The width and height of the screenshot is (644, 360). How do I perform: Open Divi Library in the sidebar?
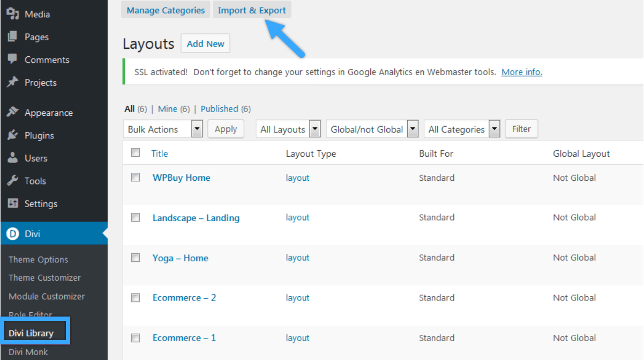tap(31, 333)
